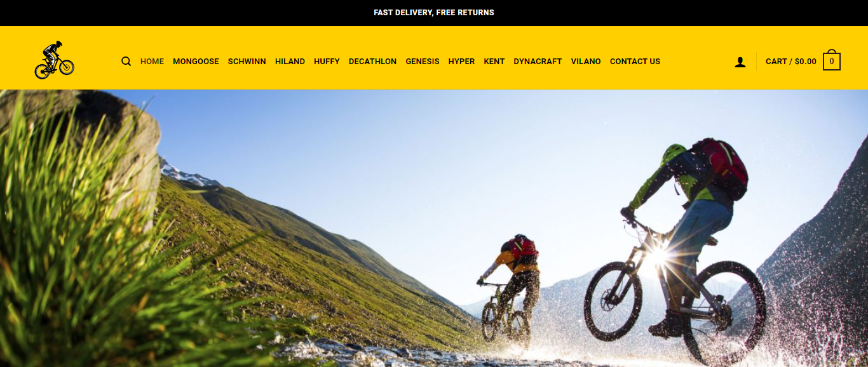Open search via magnifying glass icon

[x=126, y=62]
